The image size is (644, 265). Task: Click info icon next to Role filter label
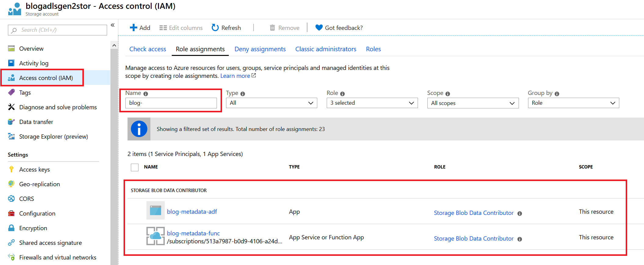(x=342, y=94)
